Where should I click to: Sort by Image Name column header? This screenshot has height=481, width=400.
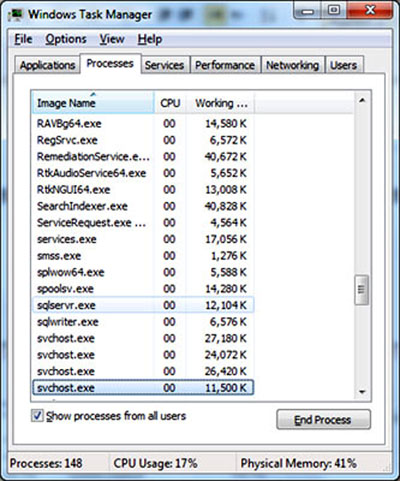tap(93, 103)
